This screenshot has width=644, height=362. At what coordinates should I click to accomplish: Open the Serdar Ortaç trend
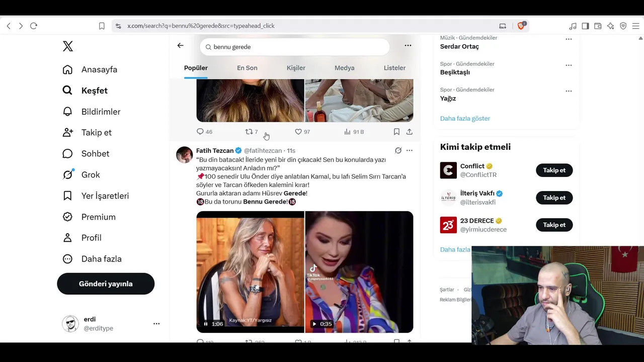pos(459,47)
